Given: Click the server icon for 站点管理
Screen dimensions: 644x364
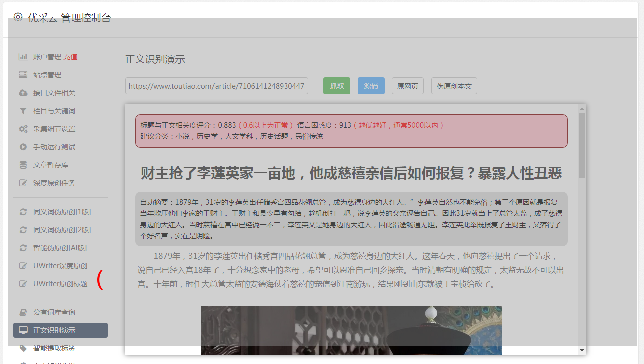Looking at the screenshot, I should [x=23, y=75].
